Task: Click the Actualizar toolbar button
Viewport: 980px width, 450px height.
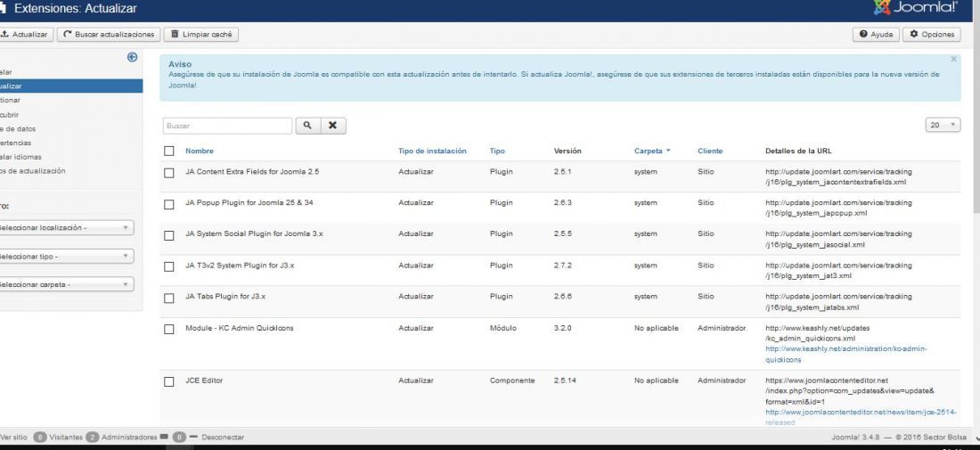Action: 26,35
